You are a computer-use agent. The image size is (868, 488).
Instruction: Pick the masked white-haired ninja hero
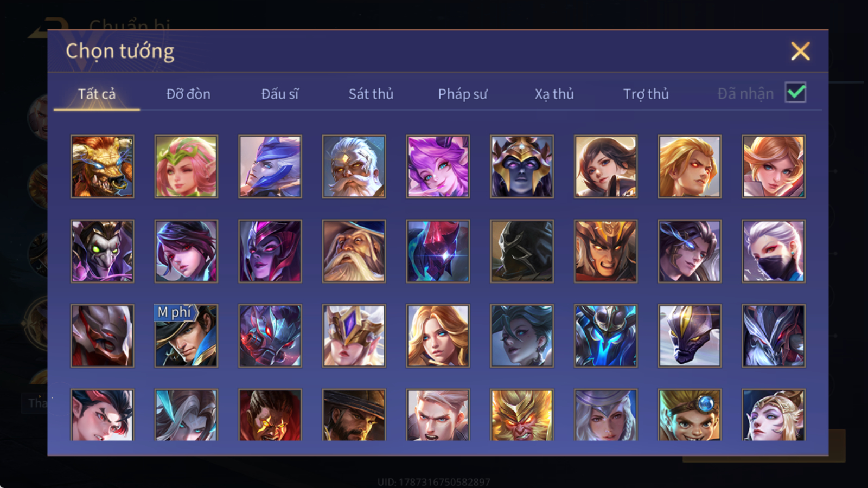(x=774, y=251)
